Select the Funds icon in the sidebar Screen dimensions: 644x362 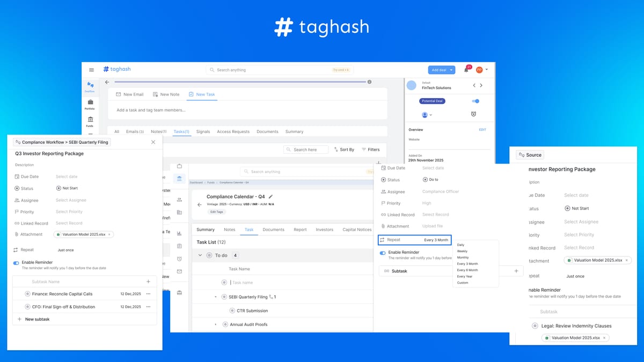click(x=90, y=120)
